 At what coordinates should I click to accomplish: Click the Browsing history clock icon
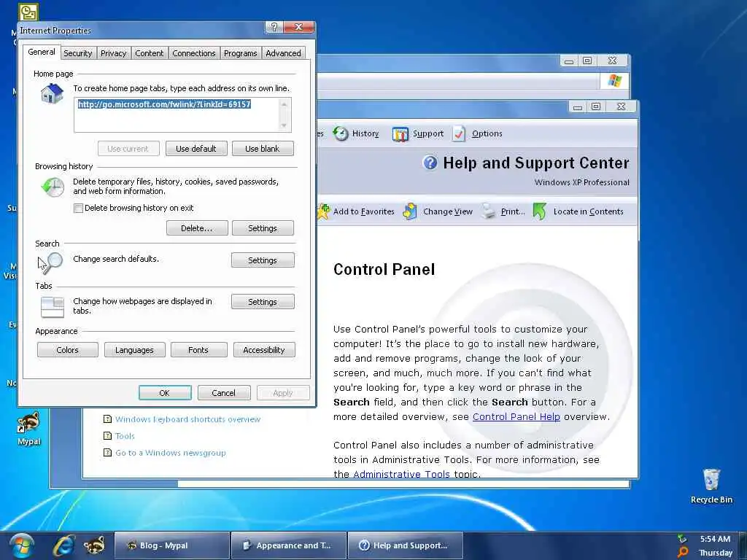pyautogui.click(x=53, y=187)
